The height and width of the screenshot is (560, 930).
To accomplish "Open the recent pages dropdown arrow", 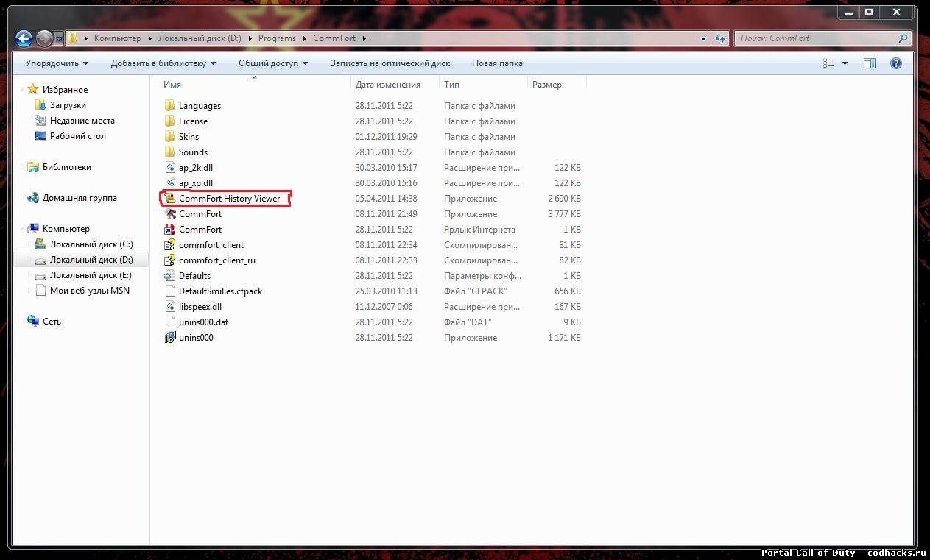I will coord(59,38).
